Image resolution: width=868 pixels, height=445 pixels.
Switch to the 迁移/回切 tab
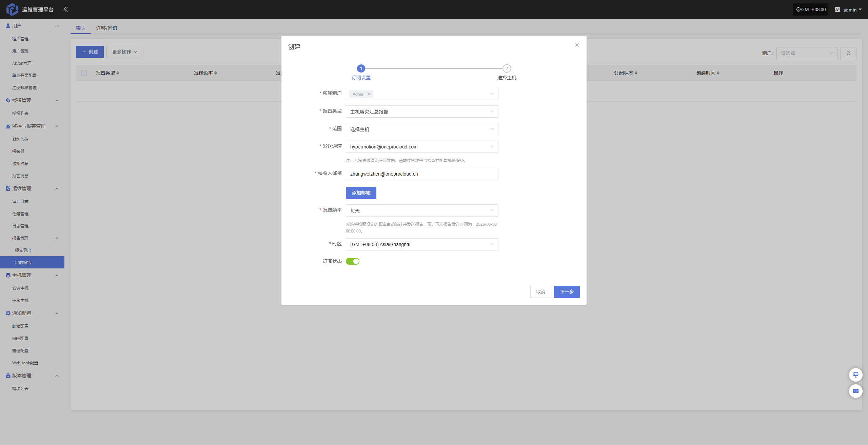tap(106, 28)
